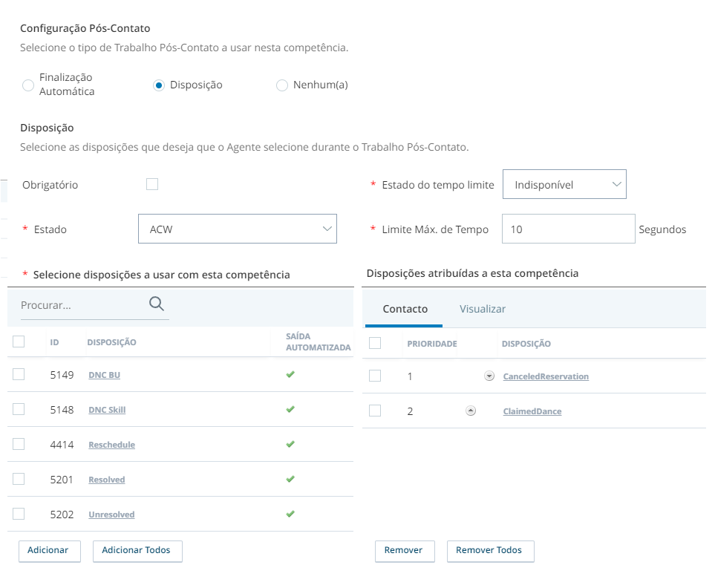Open the CanceledReservation disposition link
Viewport: 715px width, 588px height.
(x=546, y=376)
